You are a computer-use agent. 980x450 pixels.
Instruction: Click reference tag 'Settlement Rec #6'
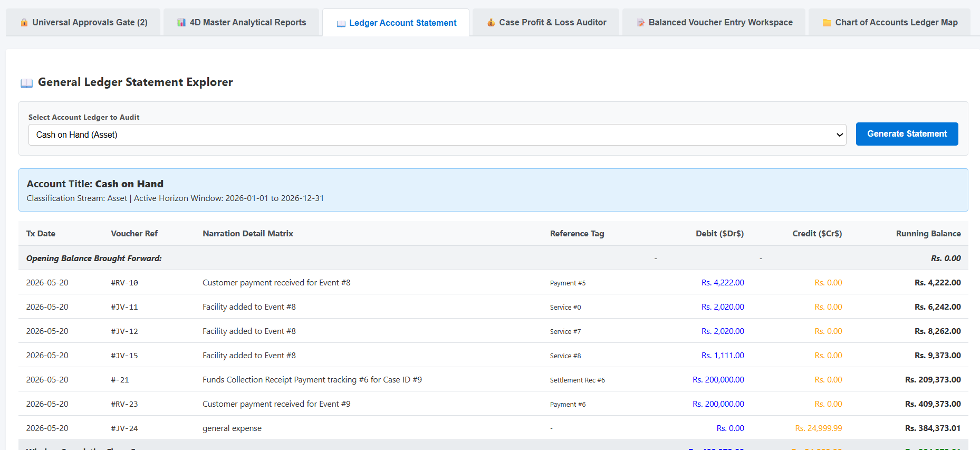578,380
